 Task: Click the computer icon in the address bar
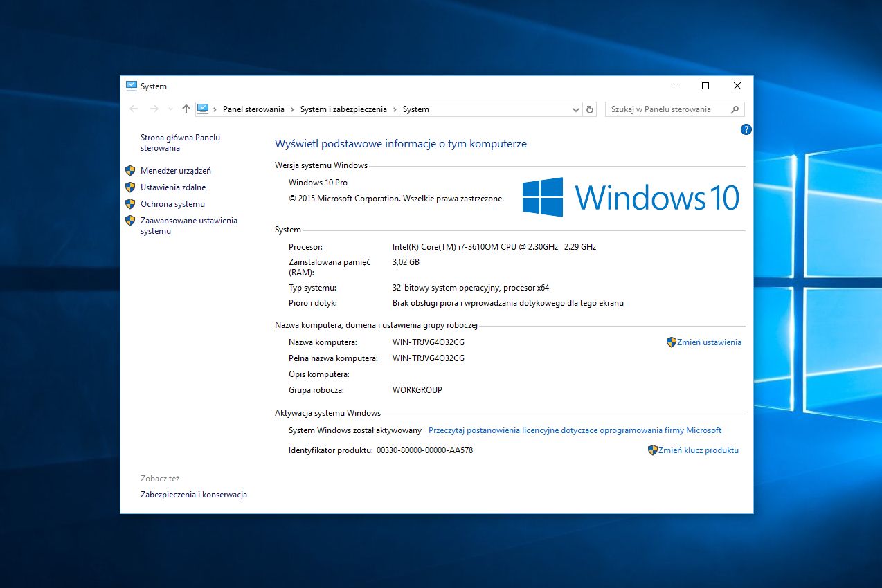(x=203, y=109)
